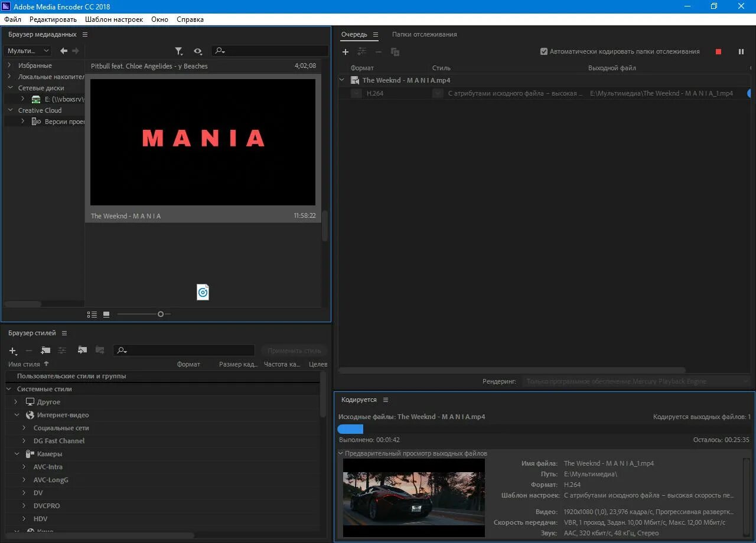
Task: Select the M A N I A video thumbnail
Action: pyautogui.click(x=203, y=142)
